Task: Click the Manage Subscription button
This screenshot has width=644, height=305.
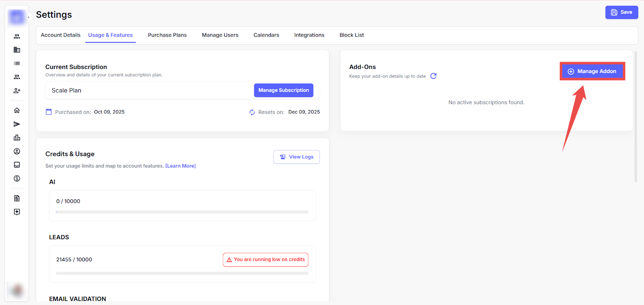Action: [x=283, y=90]
